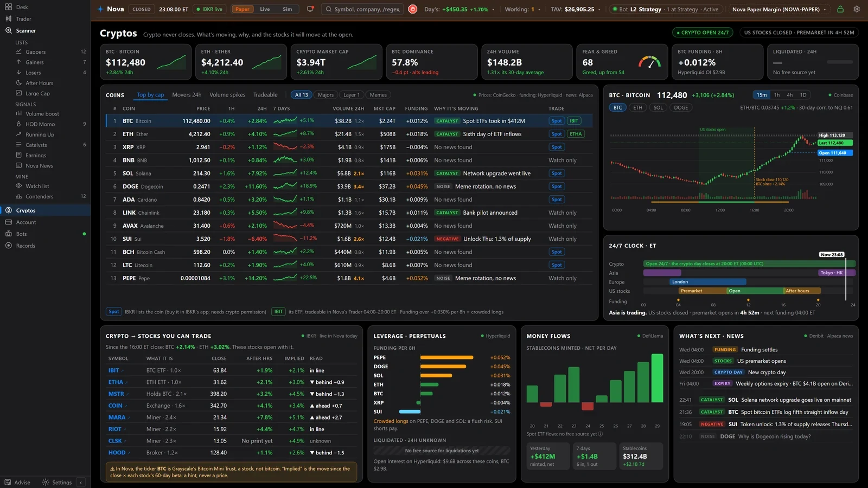Show DOGE in the chart panel
Screen dimensions: 868x488
tap(681, 107)
